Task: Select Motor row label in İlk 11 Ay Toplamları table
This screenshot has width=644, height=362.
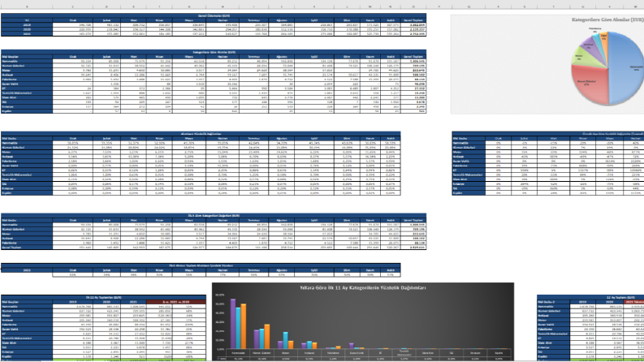Action: click(27, 315)
